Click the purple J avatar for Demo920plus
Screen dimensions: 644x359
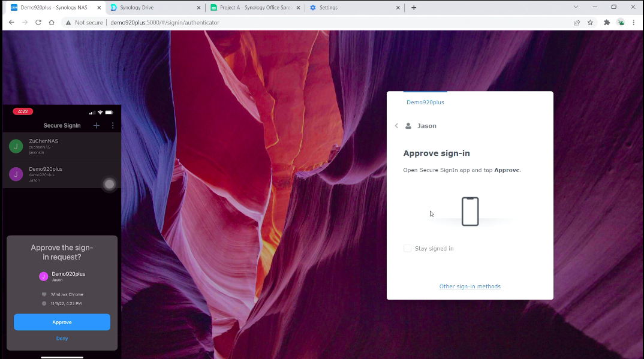coord(16,174)
